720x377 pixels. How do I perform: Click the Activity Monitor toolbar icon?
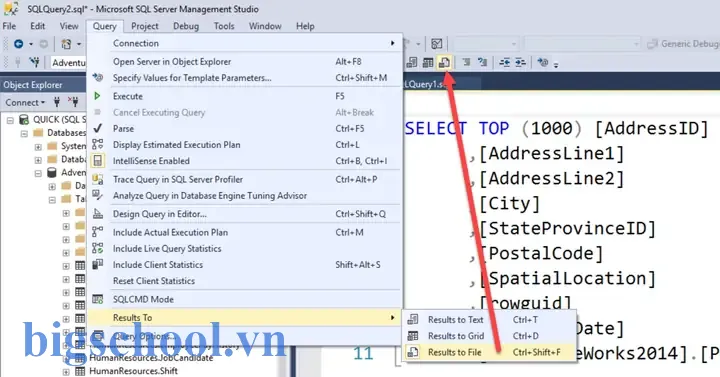coord(437,44)
